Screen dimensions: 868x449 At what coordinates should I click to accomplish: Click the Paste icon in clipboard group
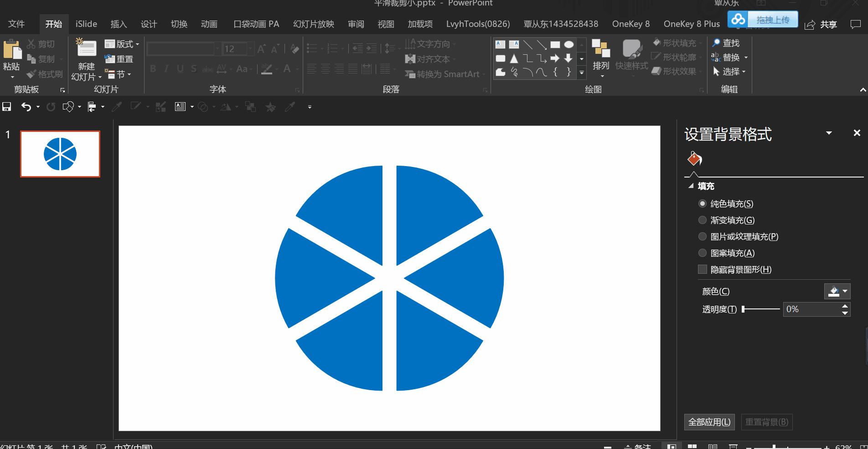[11, 50]
